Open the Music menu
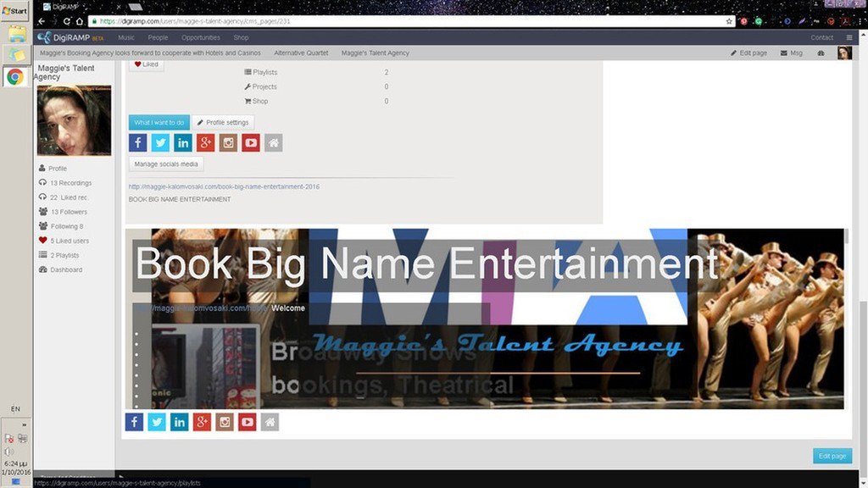This screenshot has height=488, width=868. 126,37
